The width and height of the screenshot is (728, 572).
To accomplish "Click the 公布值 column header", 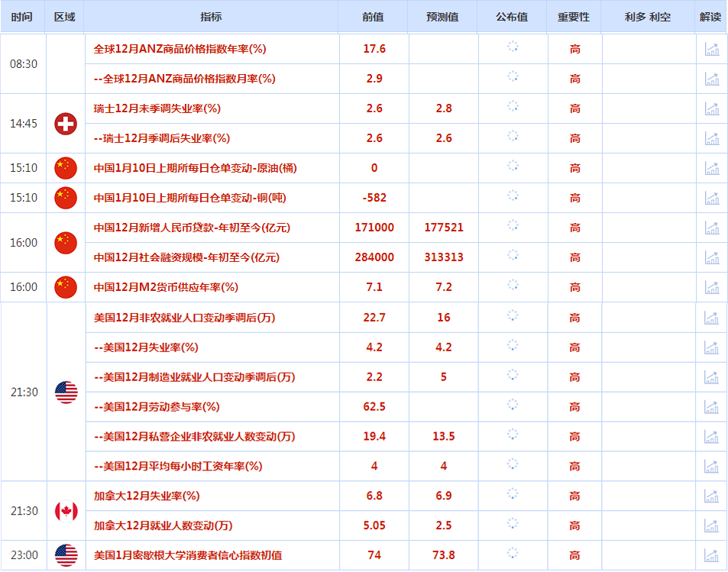I will point(512,17).
